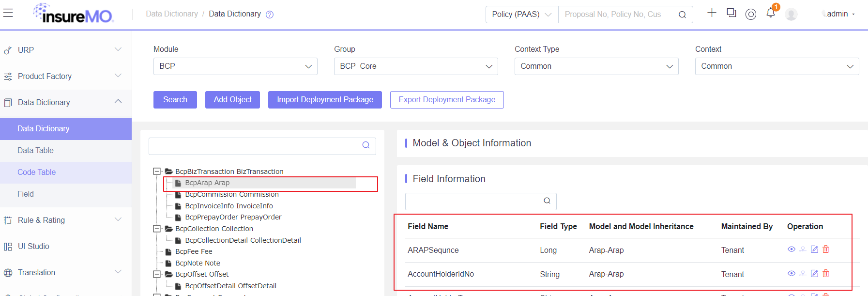
Task: Click the Field Information search icon
Action: (547, 201)
